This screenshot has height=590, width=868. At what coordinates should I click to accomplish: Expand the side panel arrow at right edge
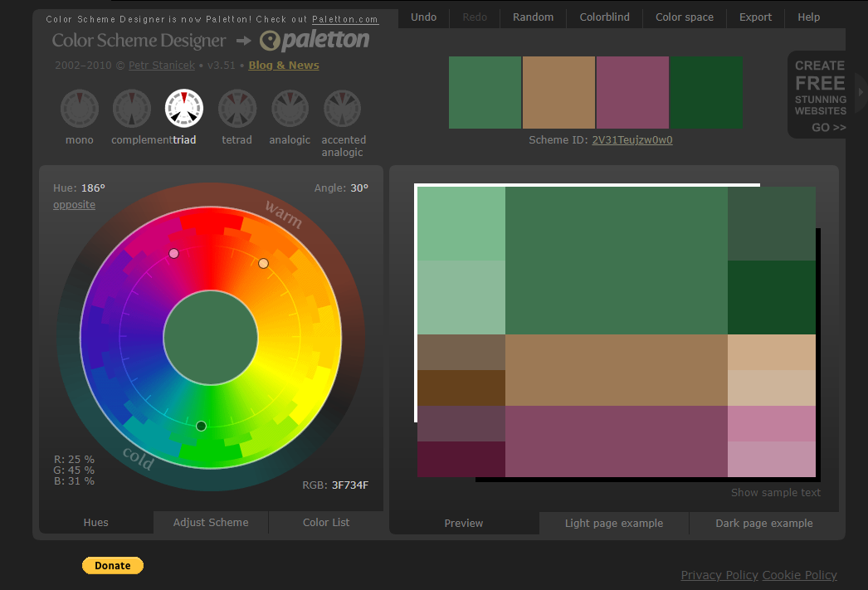tap(861, 92)
